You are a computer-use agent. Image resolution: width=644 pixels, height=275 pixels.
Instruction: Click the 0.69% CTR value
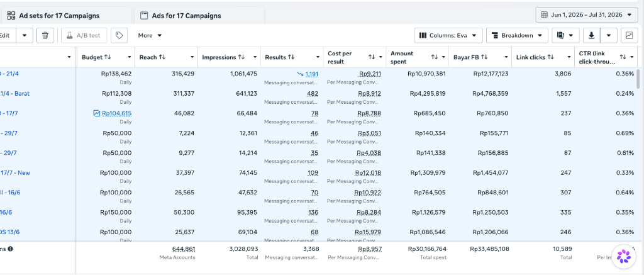[x=625, y=133]
